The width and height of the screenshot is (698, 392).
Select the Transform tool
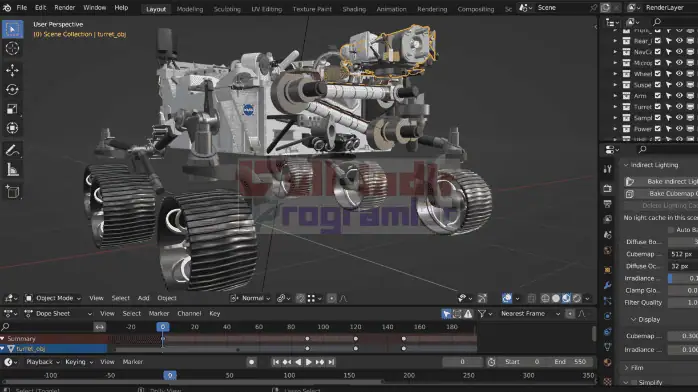[x=12, y=128]
